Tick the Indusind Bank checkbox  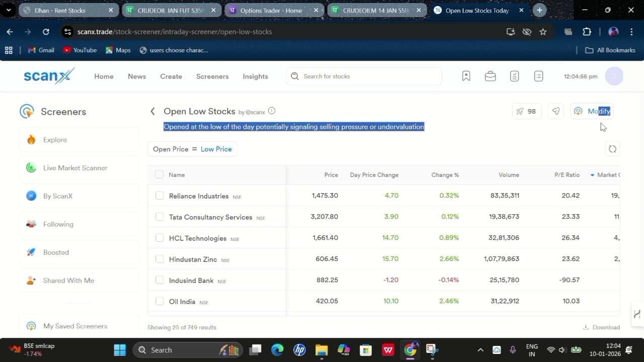[x=159, y=280]
